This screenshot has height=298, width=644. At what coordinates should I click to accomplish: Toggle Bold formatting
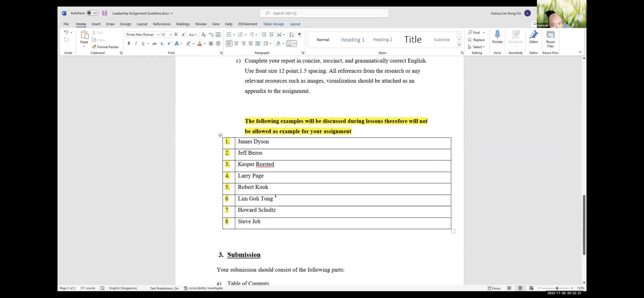click(x=129, y=44)
